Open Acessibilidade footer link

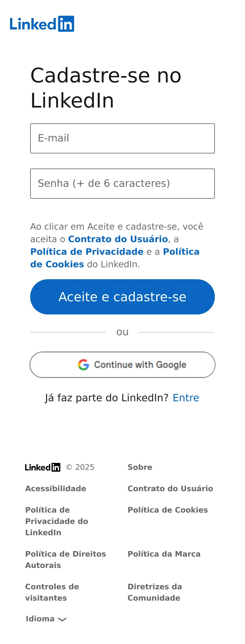point(56,488)
